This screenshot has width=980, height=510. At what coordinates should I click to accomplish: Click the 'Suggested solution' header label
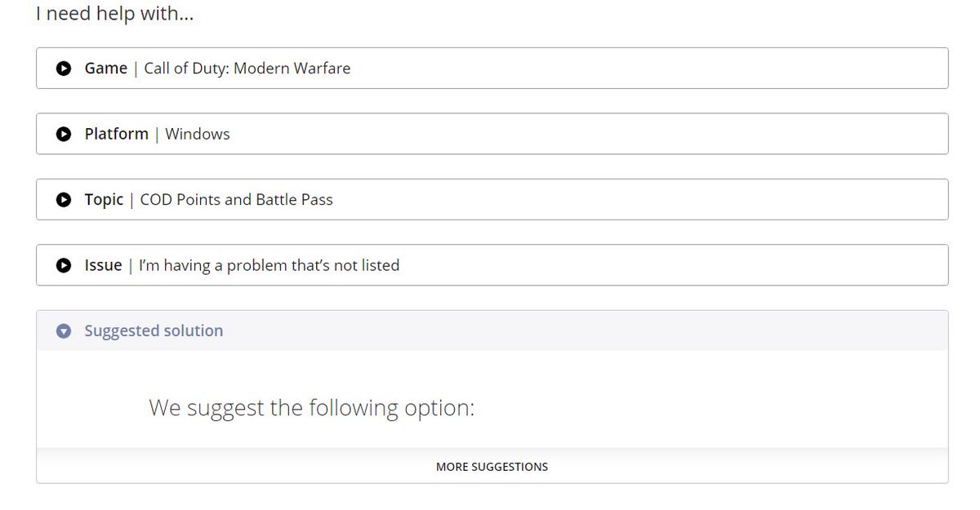click(x=154, y=330)
